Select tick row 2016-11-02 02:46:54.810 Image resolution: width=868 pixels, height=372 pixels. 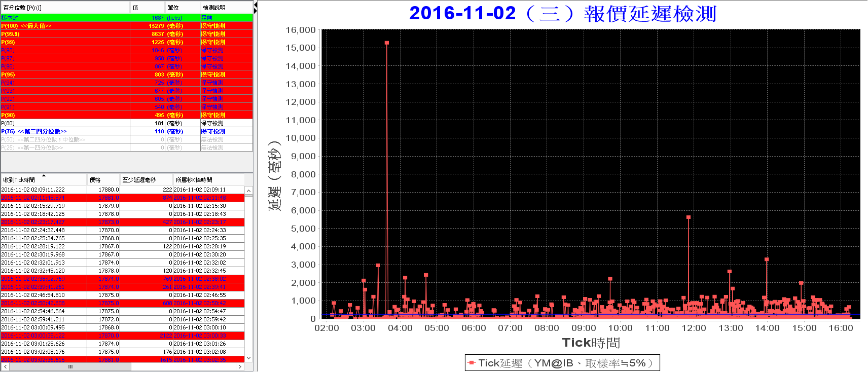point(123,295)
